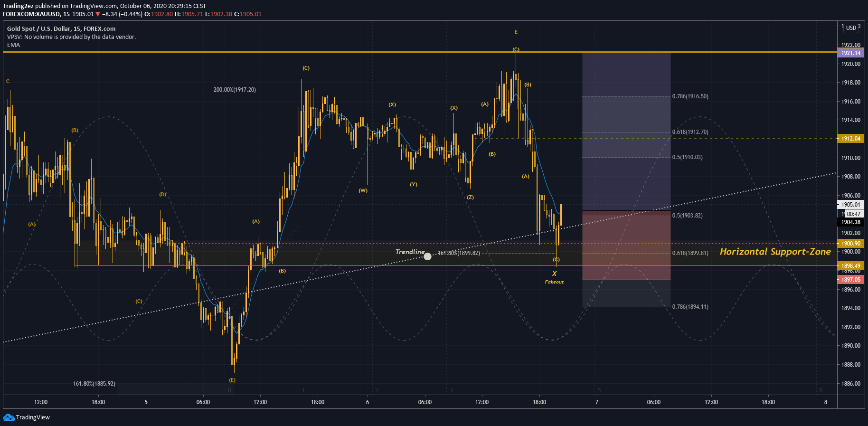Click the date label 5 on the time axis
The image size is (868, 426).
click(146, 402)
